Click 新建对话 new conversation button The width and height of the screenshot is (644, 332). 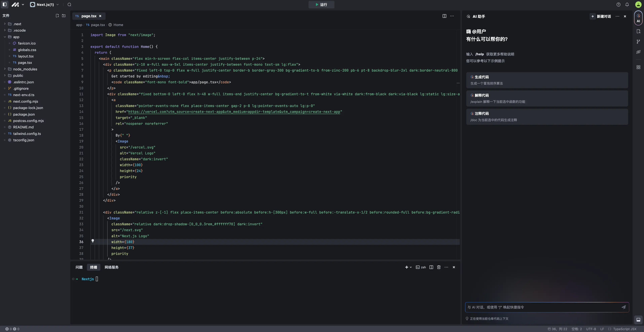tap(600, 16)
